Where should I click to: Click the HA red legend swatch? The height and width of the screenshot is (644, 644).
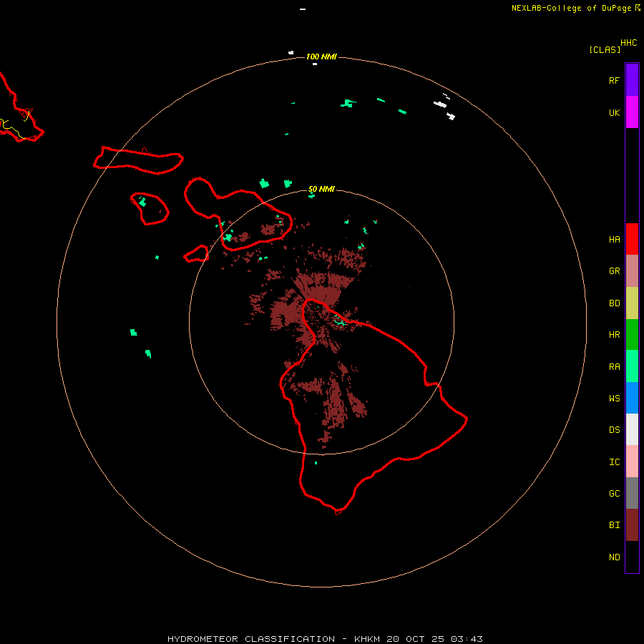(632, 239)
